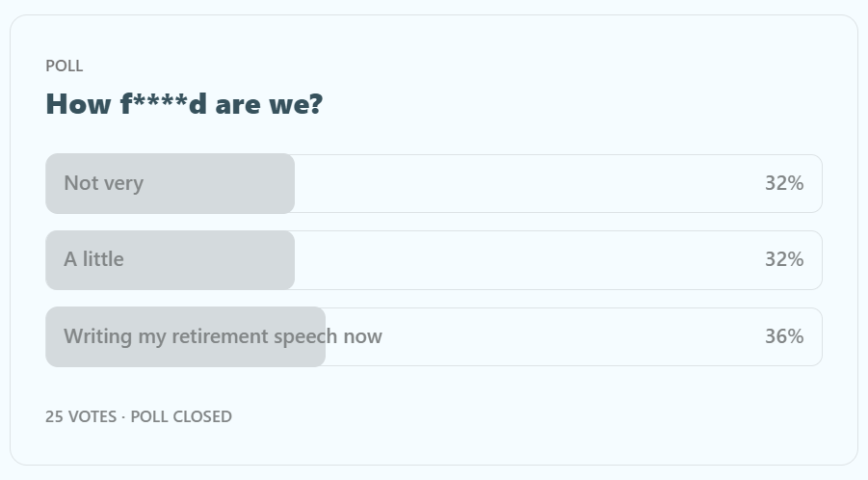Click the gray filled bar behind "Not very"
The width and height of the screenshot is (868, 480).
(x=222, y=183)
